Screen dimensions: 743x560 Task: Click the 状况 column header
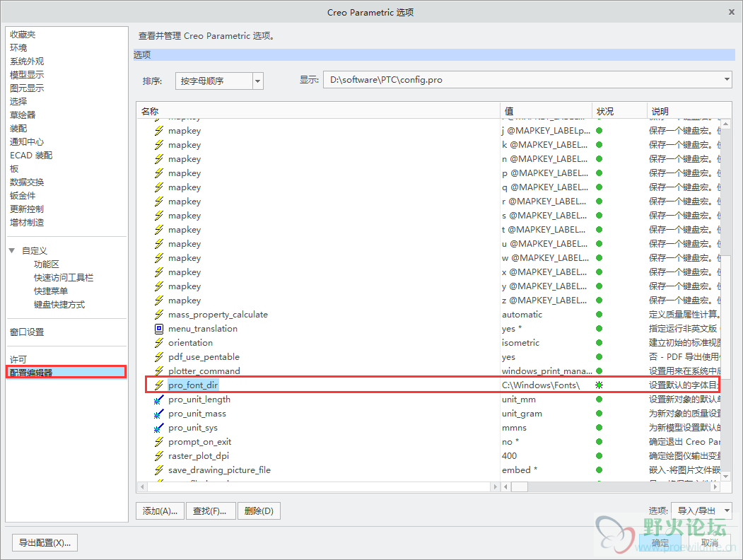[619, 111]
